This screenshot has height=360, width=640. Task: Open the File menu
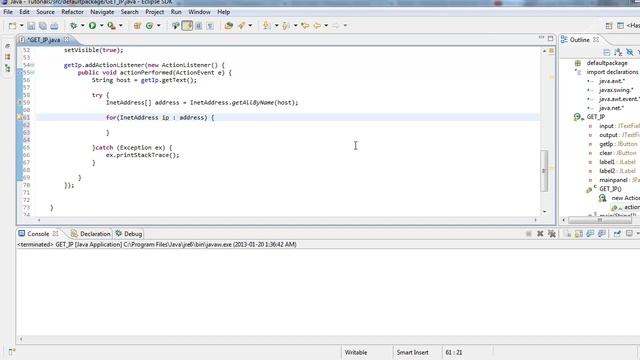(8, 12)
